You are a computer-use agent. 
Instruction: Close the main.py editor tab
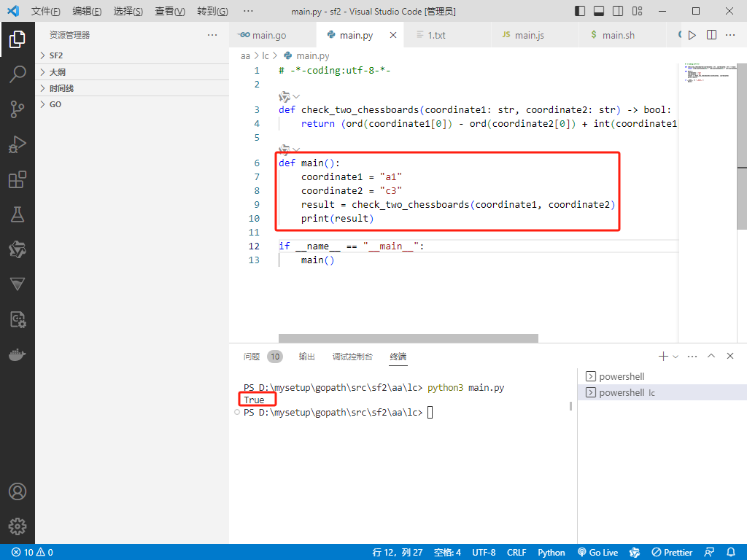tap(393, 35)
